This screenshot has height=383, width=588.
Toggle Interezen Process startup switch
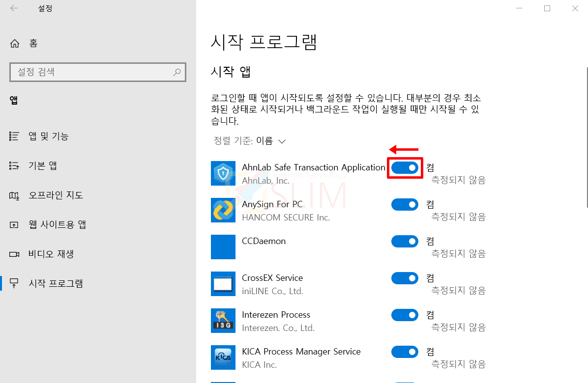pyautogui.click(x=405, y=315)
